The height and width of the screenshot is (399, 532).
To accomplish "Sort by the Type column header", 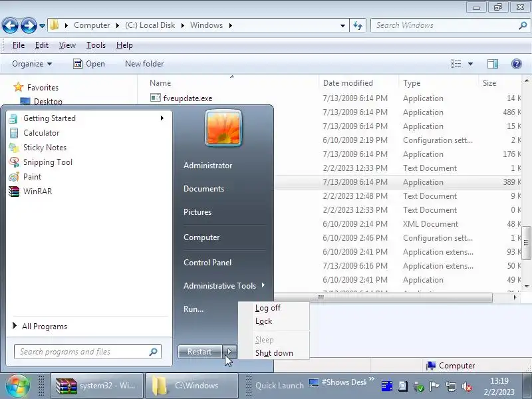I will click(x=412, y=83).
